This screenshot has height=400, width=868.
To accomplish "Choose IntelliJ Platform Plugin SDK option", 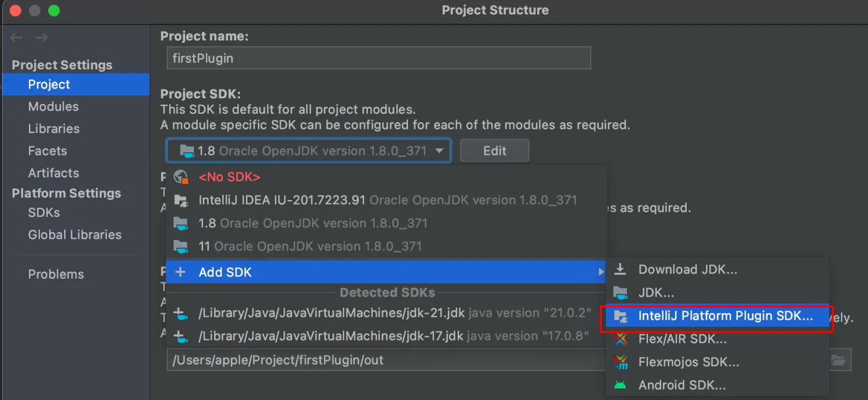I will (x=725, y=316).
